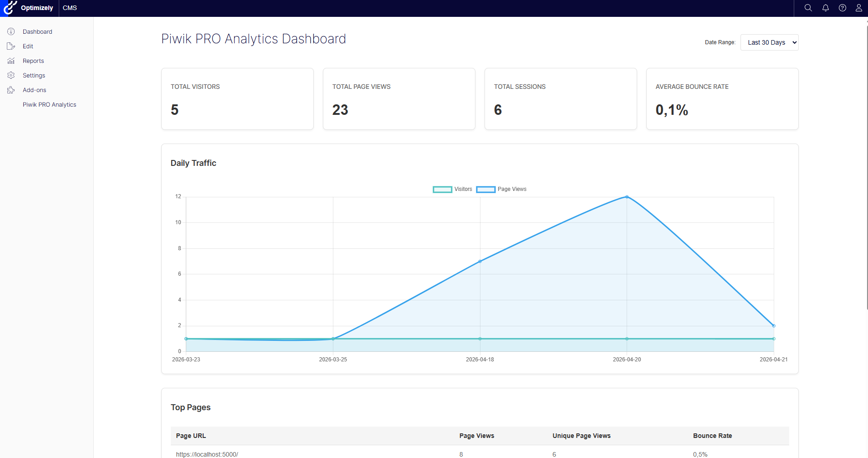The image size is (868, 458).
Task: Click the Edit sidebar icon
Action: tap(11, 46)
